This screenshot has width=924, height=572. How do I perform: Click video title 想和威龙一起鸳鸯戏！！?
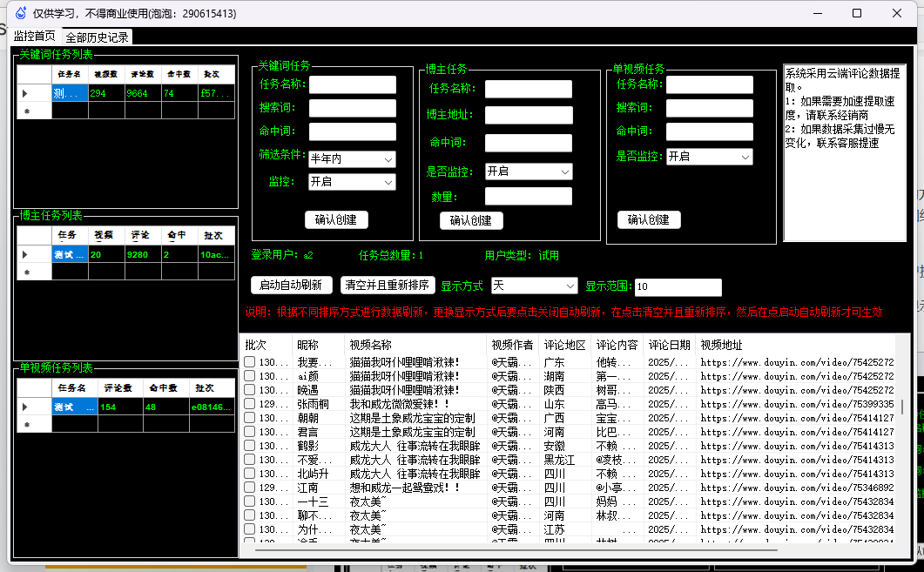point(405,488)
